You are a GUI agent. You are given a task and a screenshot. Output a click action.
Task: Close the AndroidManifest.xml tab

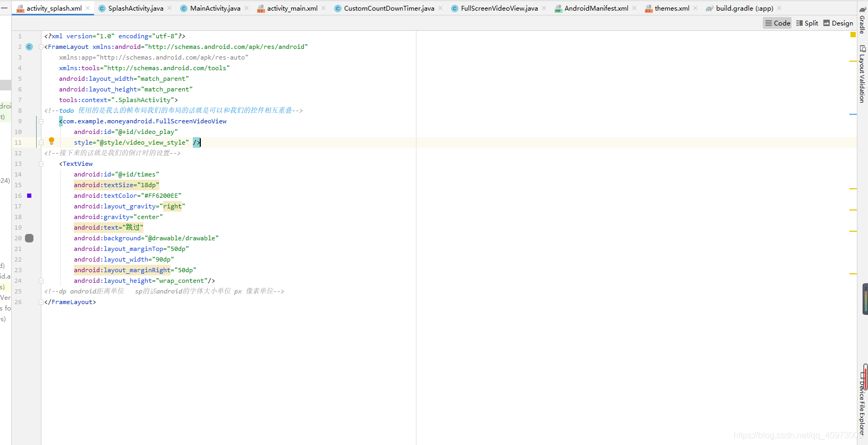[634, 8]
